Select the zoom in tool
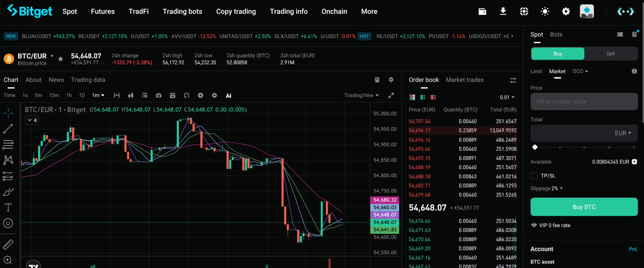 click(x=8, y=260)
